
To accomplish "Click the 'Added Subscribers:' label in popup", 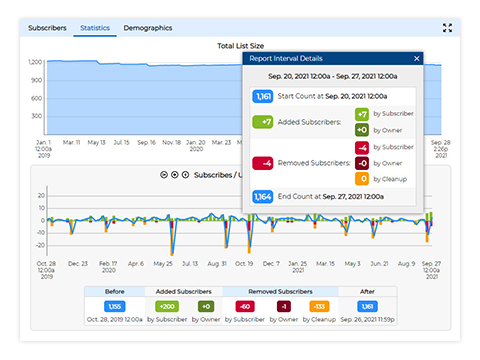I will tap(309, 122).
